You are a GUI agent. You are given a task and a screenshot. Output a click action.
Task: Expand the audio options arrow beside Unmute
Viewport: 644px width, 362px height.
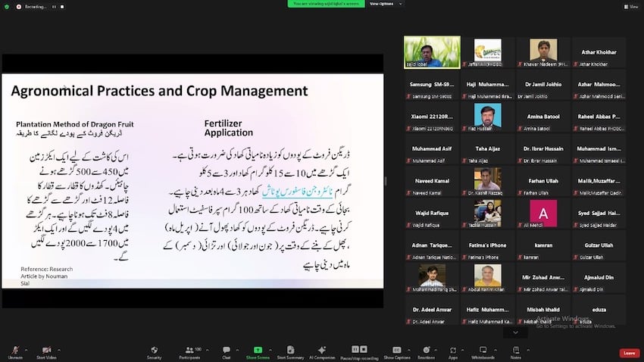[x=26, y=348]
